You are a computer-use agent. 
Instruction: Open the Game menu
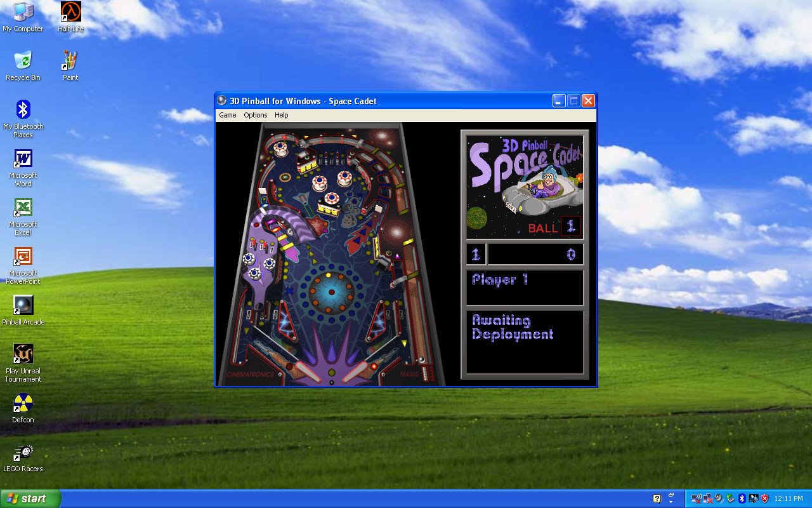tap(227, 115)
